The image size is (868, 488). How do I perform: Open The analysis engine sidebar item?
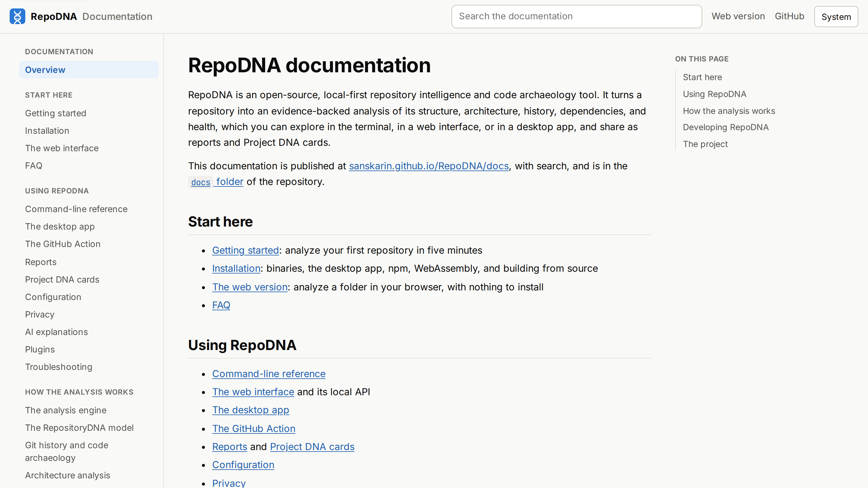(x=66, y=410)
